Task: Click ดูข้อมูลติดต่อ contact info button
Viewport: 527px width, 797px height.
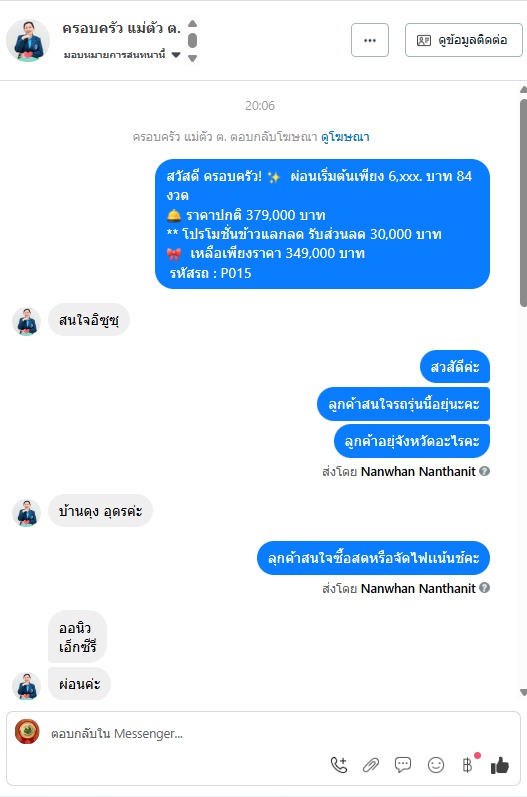Action: pyautogui.click(x=463, y=40)
